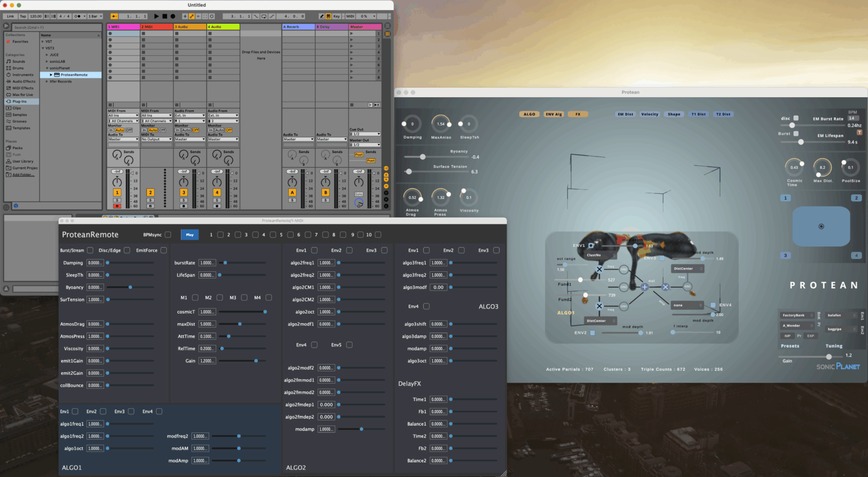
Task: Click the Instruments category in browser
Action: (23, 75)
